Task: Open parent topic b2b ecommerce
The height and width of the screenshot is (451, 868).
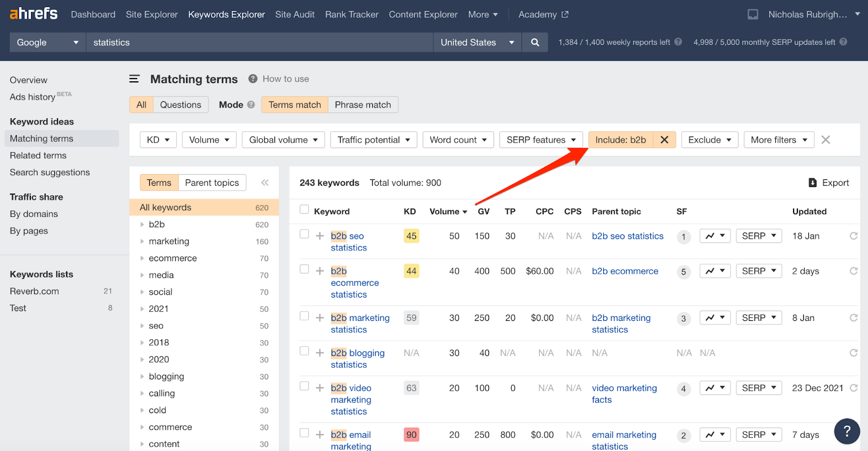Action: pos(625,271)
